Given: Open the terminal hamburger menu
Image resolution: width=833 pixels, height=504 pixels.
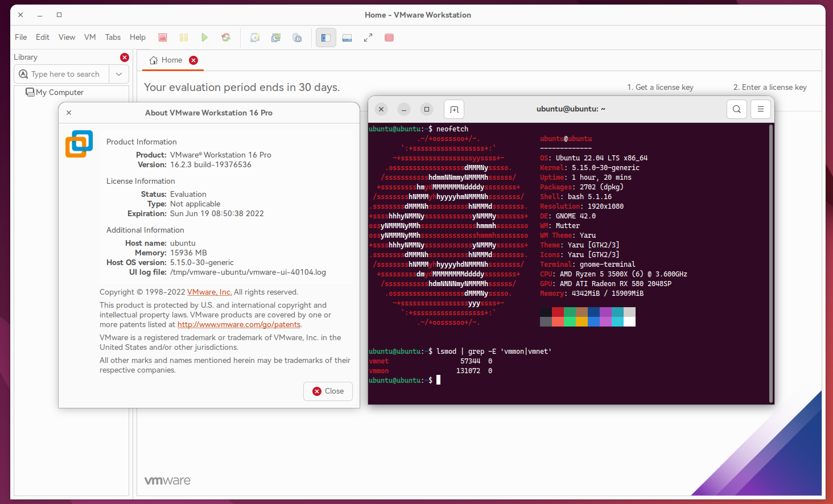Looking at the screenshot, I should point(761,109).
